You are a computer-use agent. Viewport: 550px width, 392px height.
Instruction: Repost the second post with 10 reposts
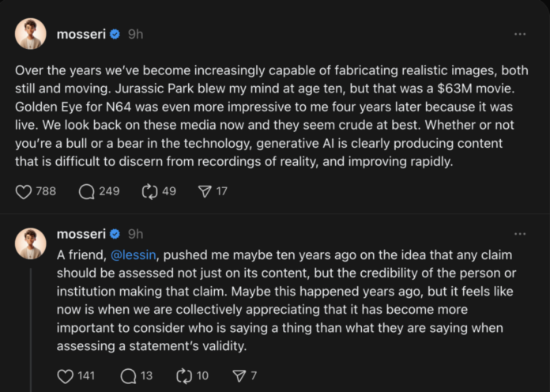click(183, 376)
